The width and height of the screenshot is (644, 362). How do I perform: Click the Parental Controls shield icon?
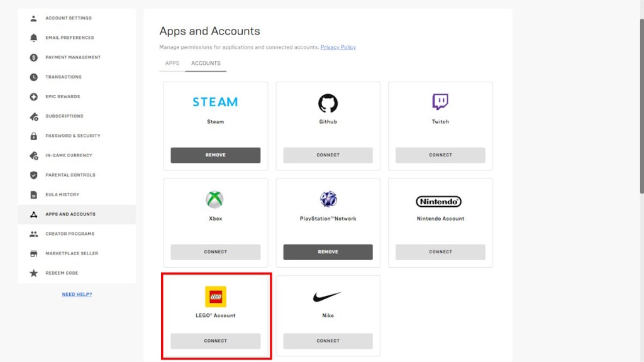[x=33, y=175]
